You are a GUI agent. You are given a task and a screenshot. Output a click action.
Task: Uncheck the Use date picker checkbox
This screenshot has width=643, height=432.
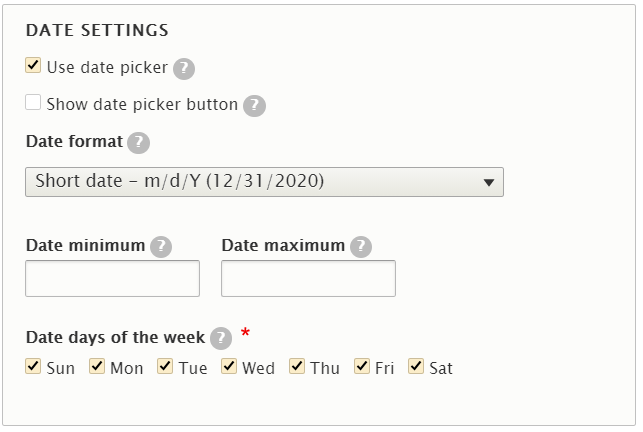[x=33, y=65]
